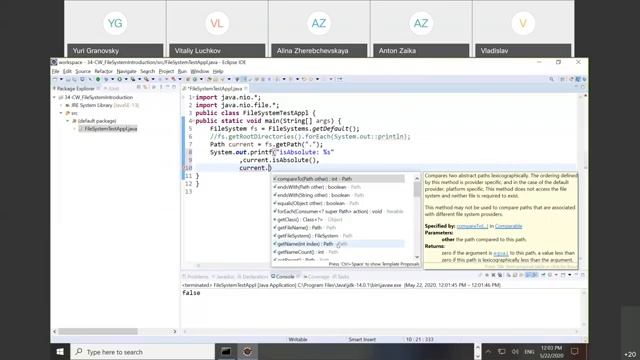Select getName(int index) completion proposal
Image resolution: width=640 pixels, height=360 pixels.
coord(338,244)
